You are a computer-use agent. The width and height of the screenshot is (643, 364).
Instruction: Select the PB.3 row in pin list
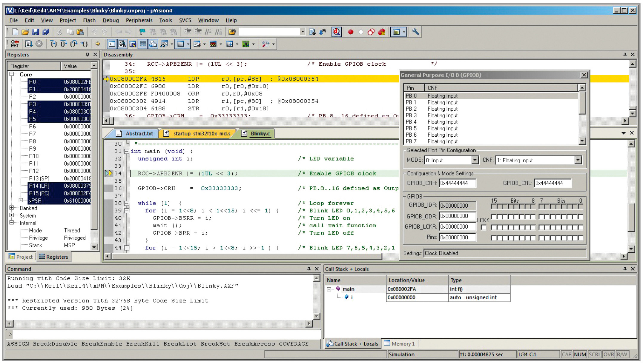click(x=442, y=115)
